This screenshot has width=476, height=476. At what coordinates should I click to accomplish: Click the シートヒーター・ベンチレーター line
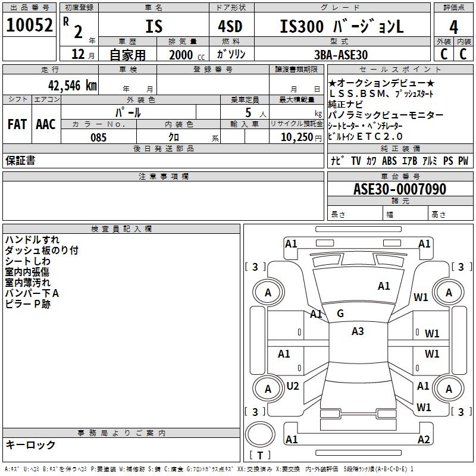[365, 126]
